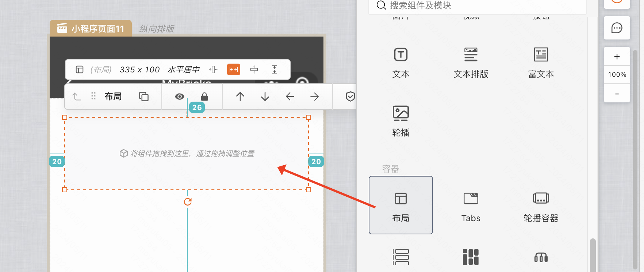Open the chat message bubble button
The image size is (644, 272).
(x=617, y=28)
